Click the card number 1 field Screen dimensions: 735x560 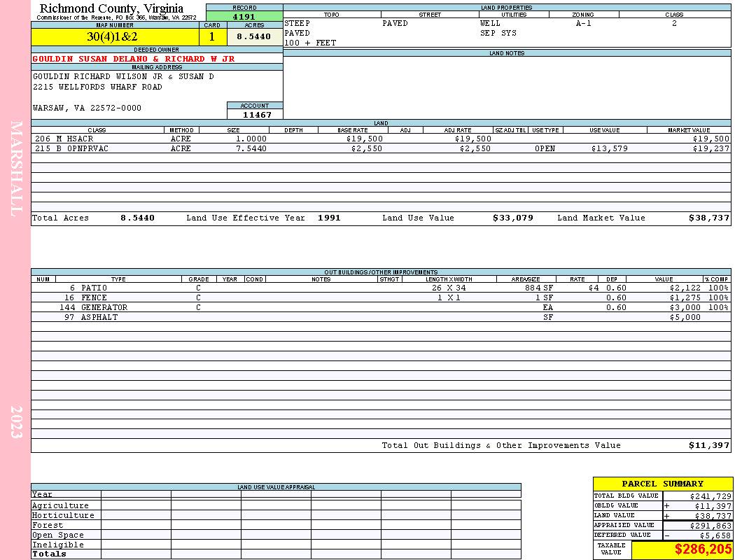coord(212,36)
